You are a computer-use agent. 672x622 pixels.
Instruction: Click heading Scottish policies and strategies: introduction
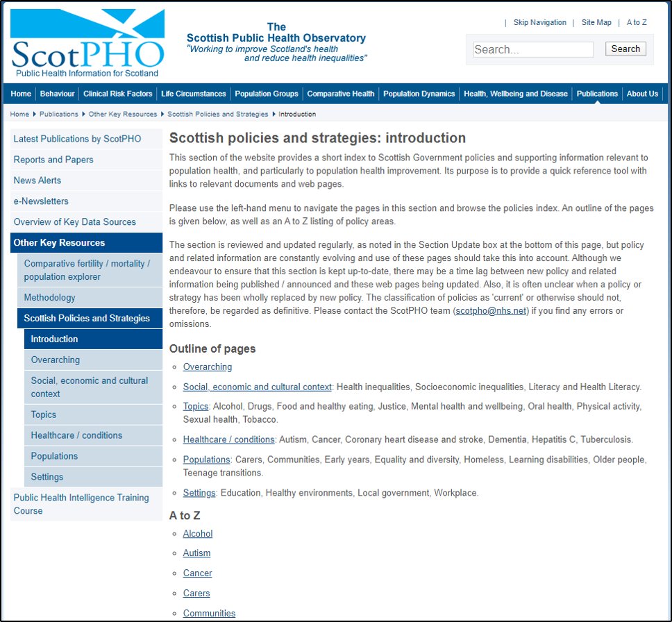pos(317,138)
